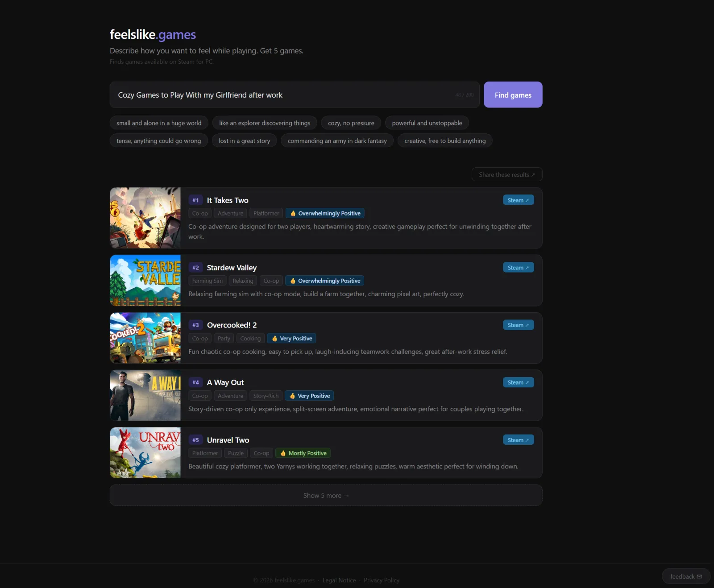Open Overcooked! 2 cover thumbnail
The width and height of the screenshot is (714, 588).
point(145,338)
